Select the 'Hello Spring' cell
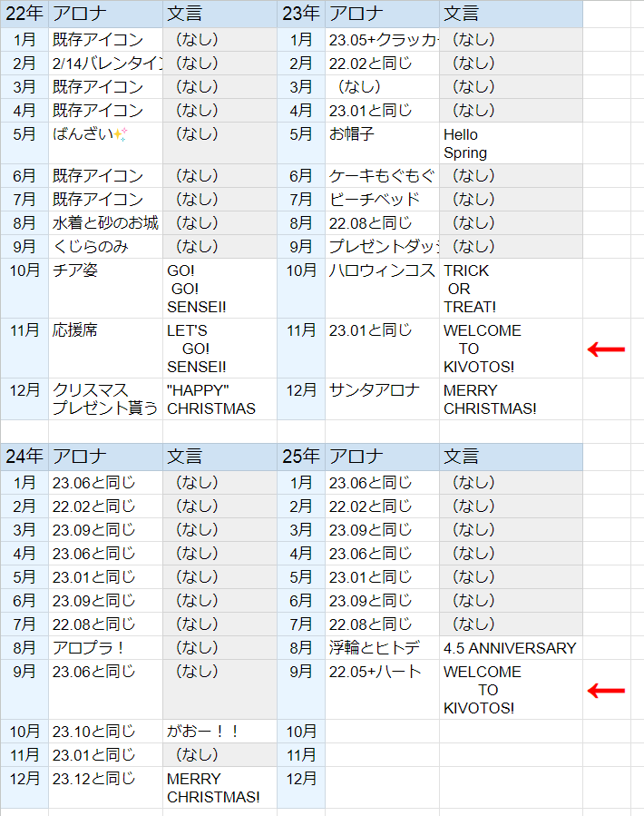644x816 pixels. coord(510,143)
